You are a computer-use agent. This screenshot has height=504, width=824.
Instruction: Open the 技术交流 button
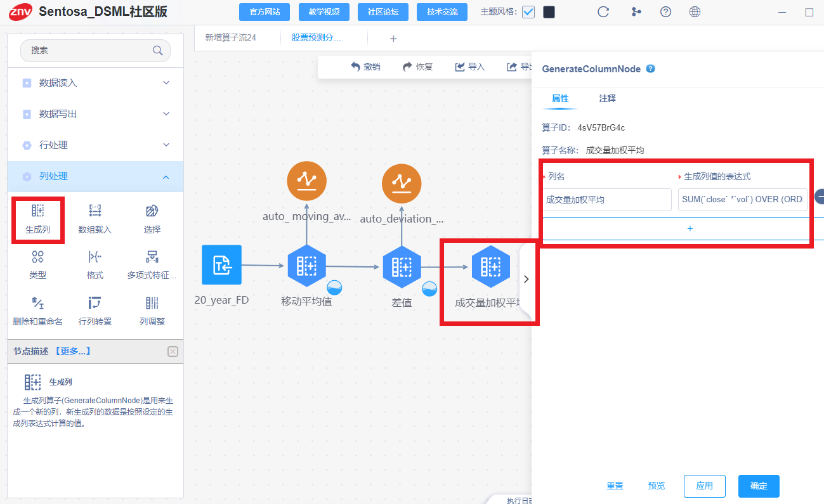pyautogui.click(x=442, y=12)
